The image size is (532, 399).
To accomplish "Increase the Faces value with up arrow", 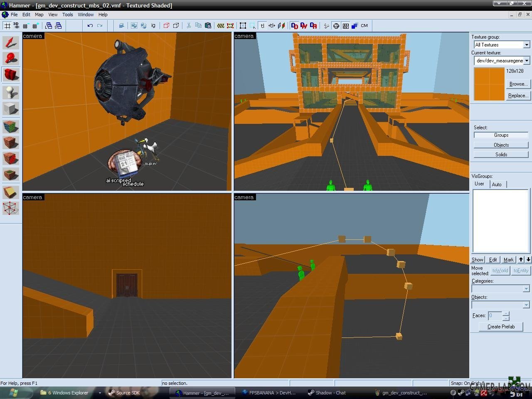I will 506,313.
